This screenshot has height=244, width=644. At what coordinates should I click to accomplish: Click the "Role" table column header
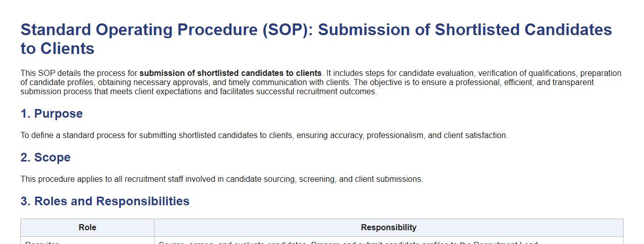click(87, 228)
